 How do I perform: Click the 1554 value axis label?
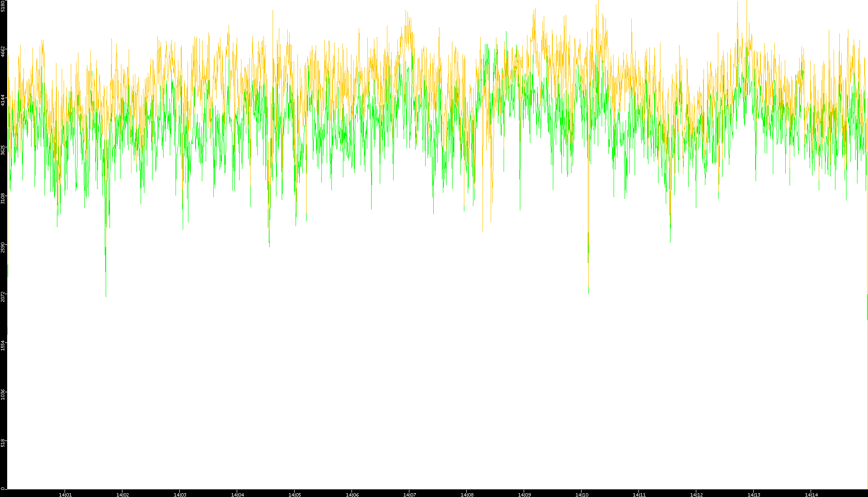tap(3, 345)
